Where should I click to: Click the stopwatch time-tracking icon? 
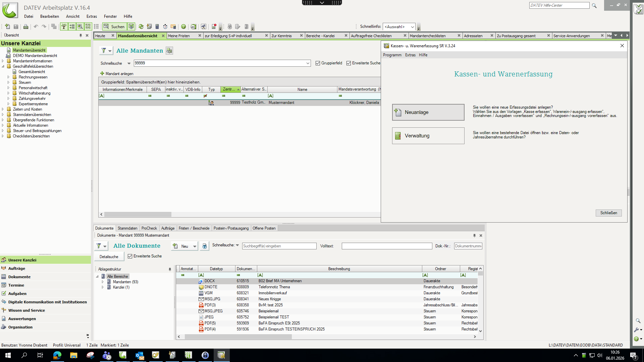pyautogui.click(x=165, y=26)
